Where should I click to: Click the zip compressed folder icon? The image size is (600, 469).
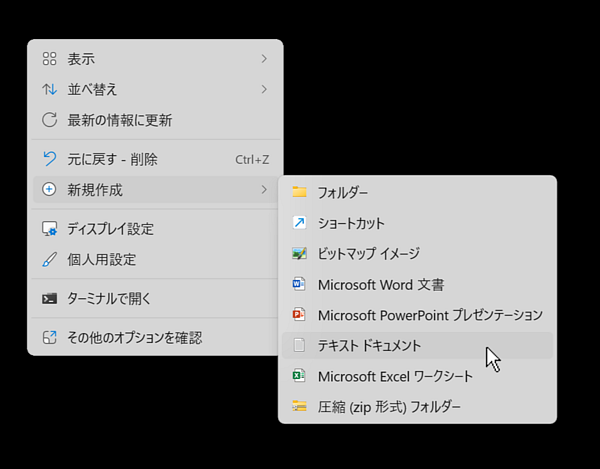click(299, 406)
